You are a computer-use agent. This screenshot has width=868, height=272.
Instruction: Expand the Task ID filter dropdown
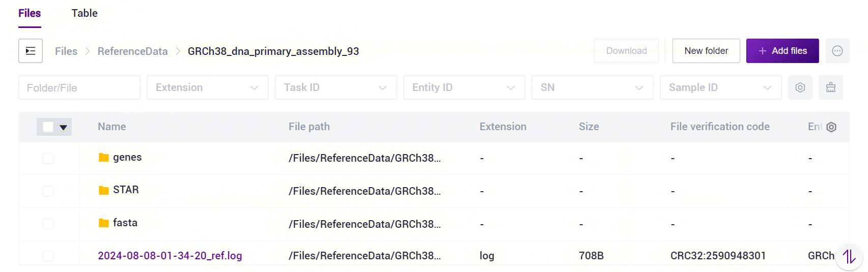tap(336, 87)
